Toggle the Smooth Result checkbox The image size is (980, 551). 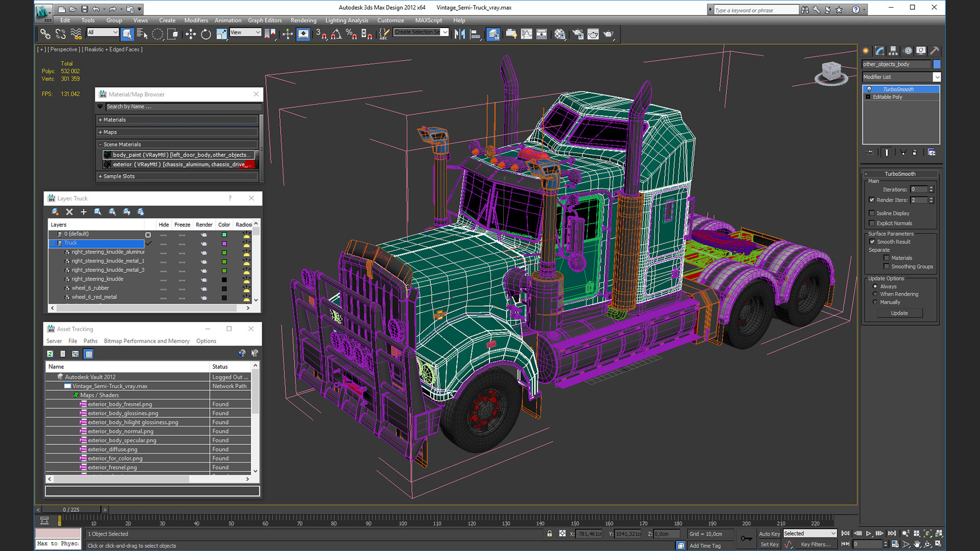[x=872, y=242]
